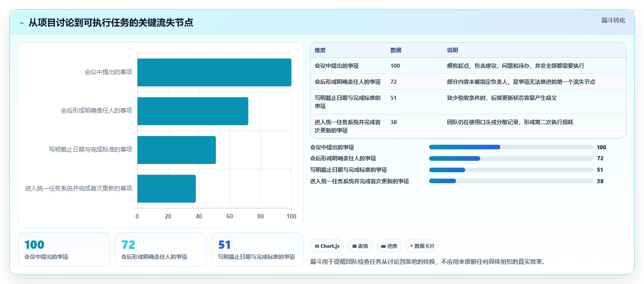The width and height of the screenshot is (644, 284).
Task: Click the heading 从项目讨论到可执行任务的关键流失节点
Action: pos(111,22)
